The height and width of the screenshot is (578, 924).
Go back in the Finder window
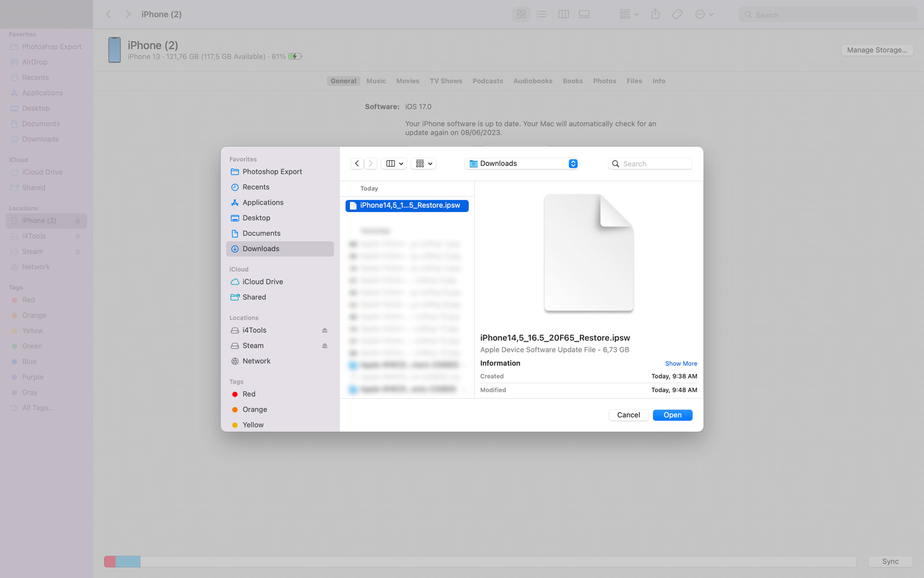[109, 14]
